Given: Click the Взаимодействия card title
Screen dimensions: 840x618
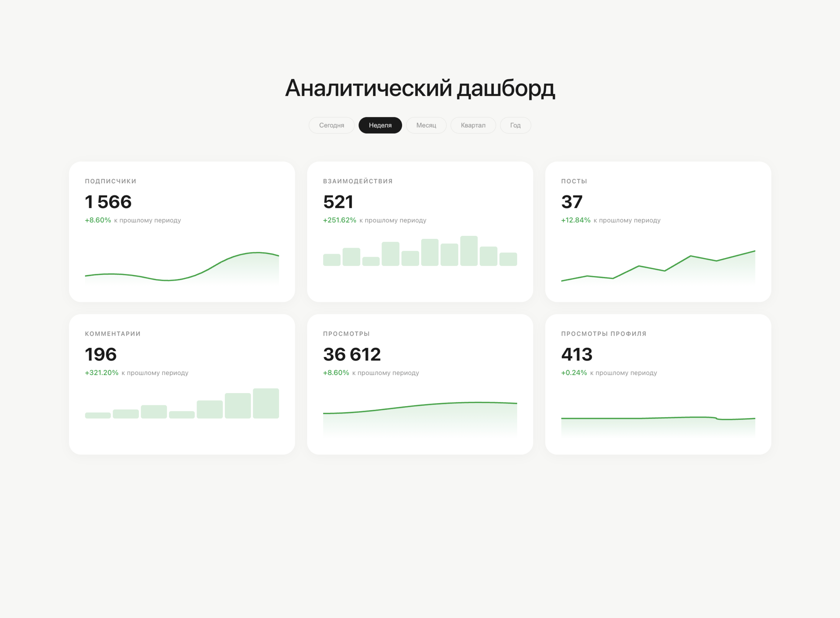Looking at the screenshot, I should [x=357, y=181].
